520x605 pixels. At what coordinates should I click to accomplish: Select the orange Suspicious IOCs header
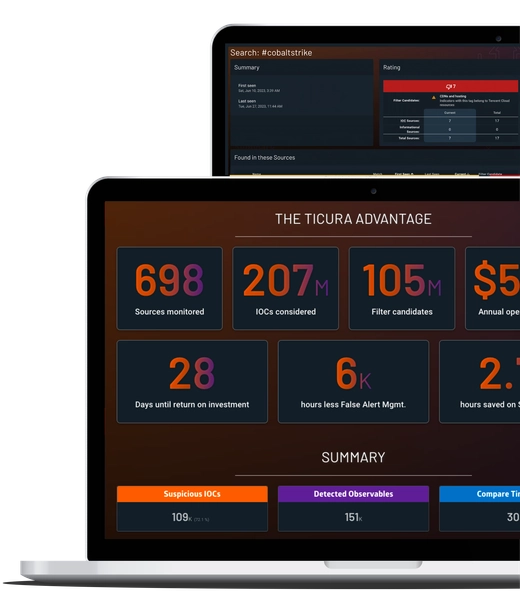[x=192, y=494]
